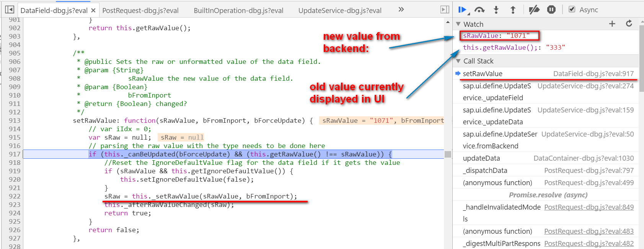
Task: Select the _handleInvalidatedModels stack frame
Action: (546, 213)
